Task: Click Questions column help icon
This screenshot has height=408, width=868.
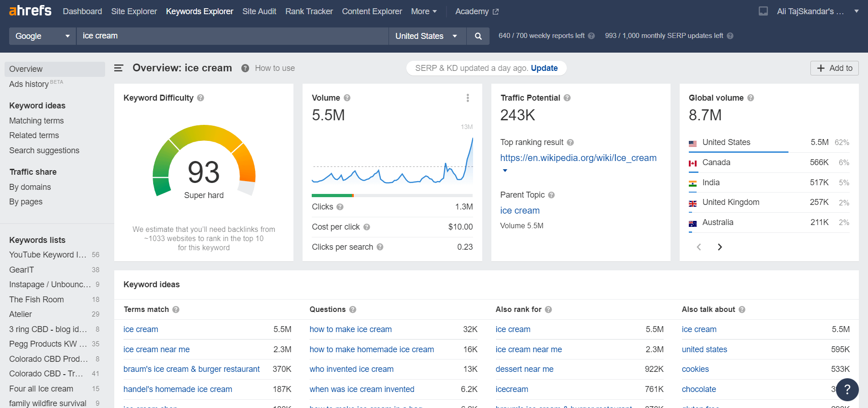Action: [x=353, y=310]
